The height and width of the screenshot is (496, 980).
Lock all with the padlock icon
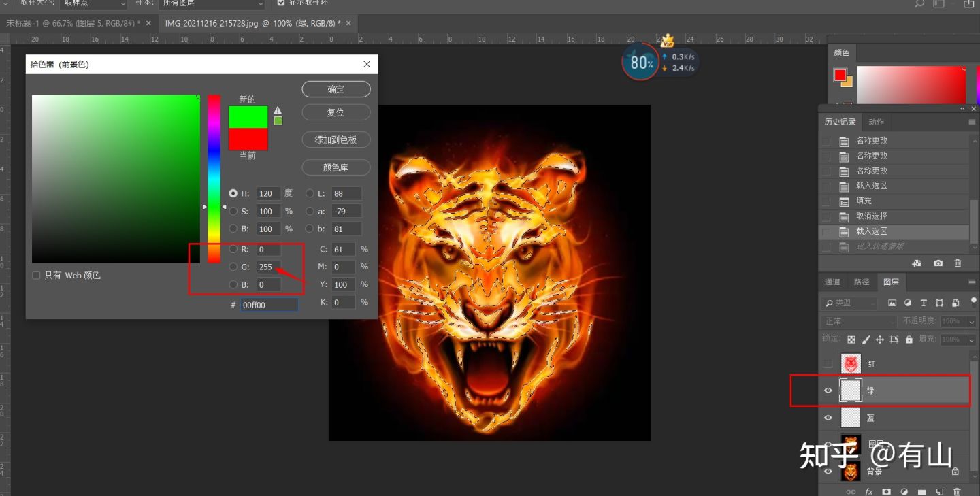click(909, 339)
